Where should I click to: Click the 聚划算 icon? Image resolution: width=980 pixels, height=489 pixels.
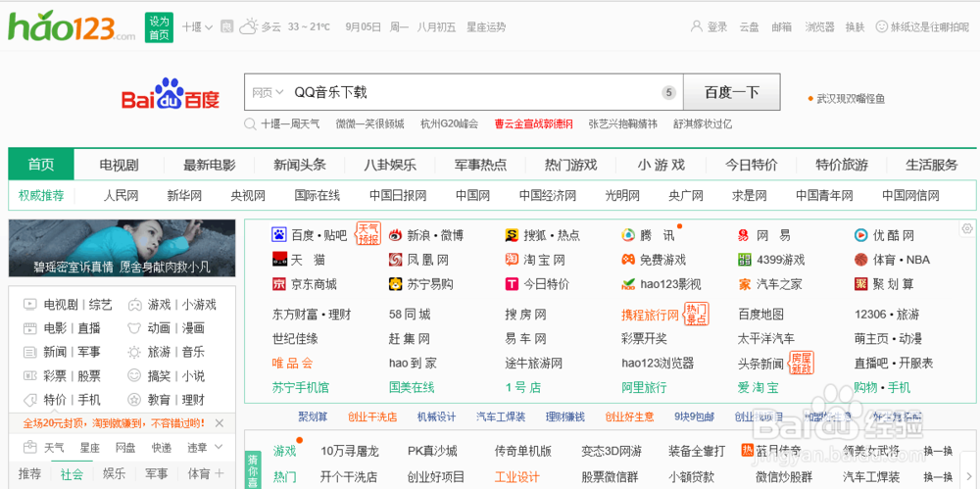[861, 284]
